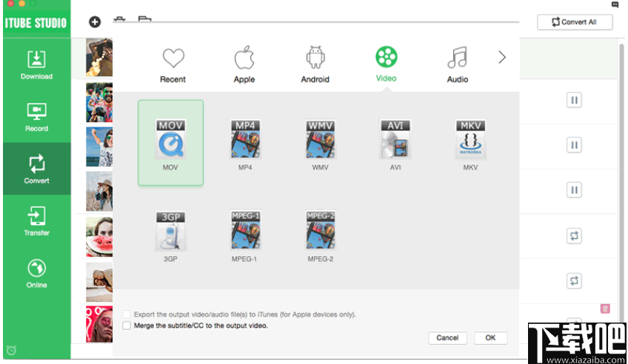628x364 pixels.
Task: Open the Online section in sidebar
Action: click(x=36, y=274)
